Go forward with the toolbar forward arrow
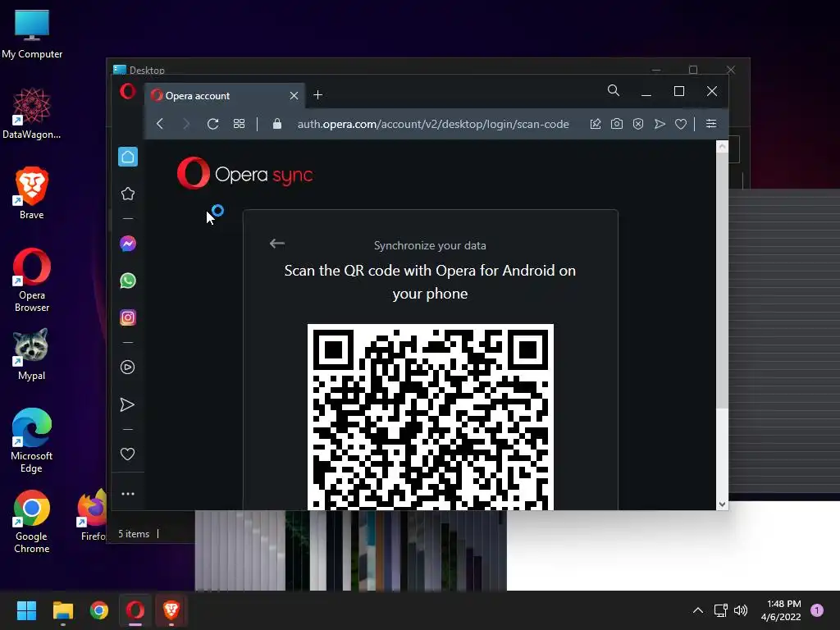Viewport: 840px width, 630px height. [186, 124]
